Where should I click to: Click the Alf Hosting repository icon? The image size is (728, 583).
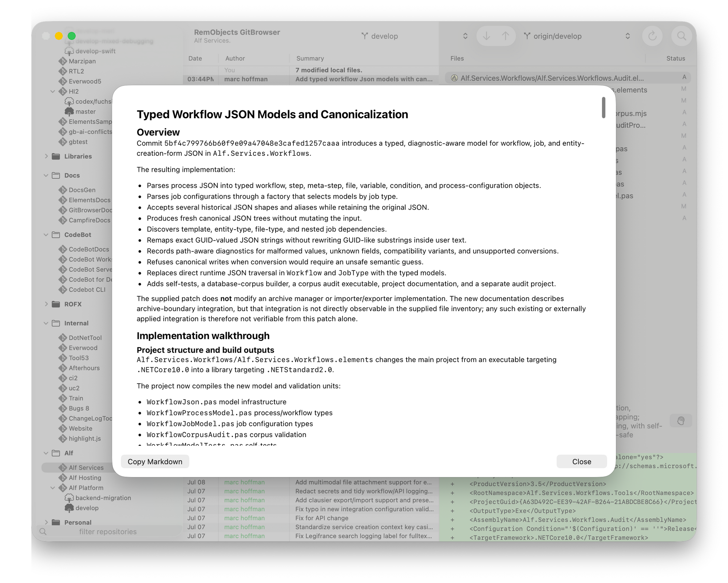point(63,478)
